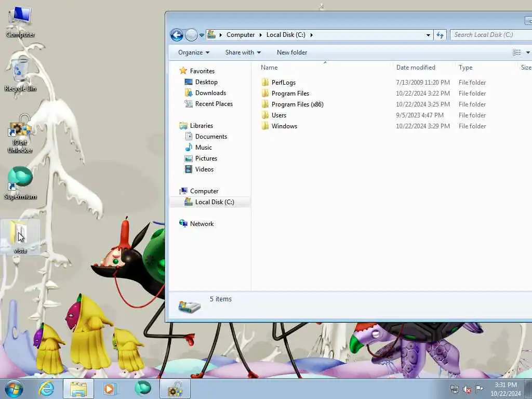Select the IObit Unlocker desktop shortcut

pyautogui.click(x=20, y=134)
